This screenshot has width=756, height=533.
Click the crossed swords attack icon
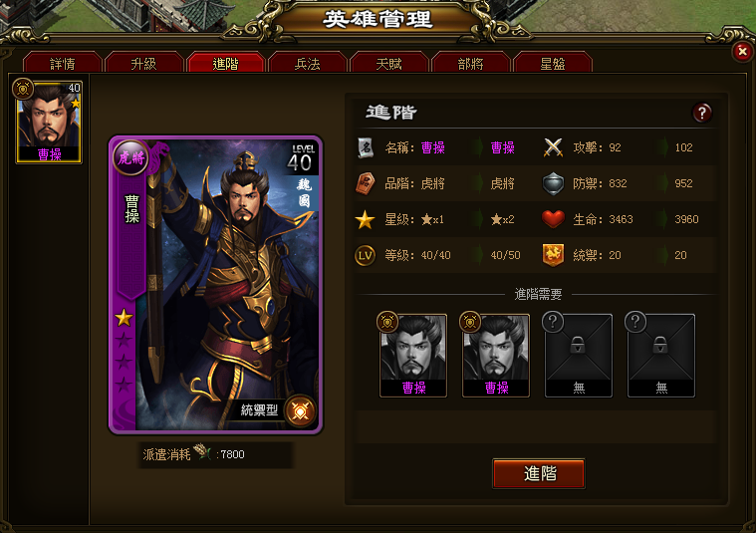coord(553,147)
